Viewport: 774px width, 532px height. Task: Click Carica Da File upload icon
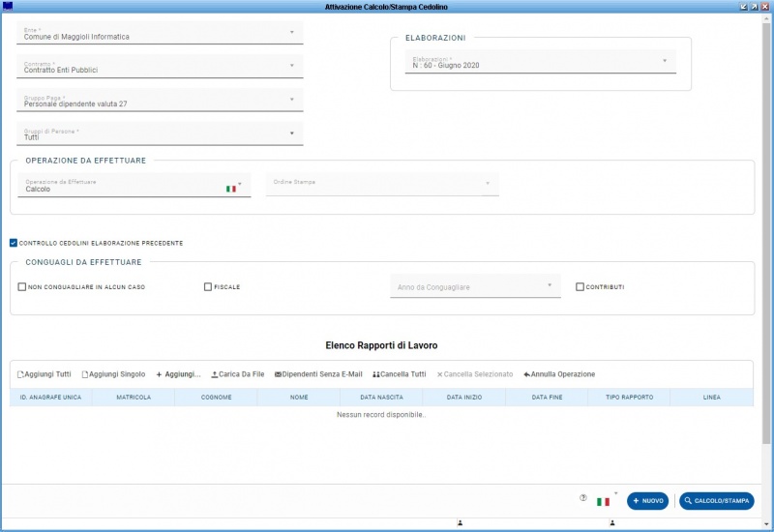[x=215, y=374]
